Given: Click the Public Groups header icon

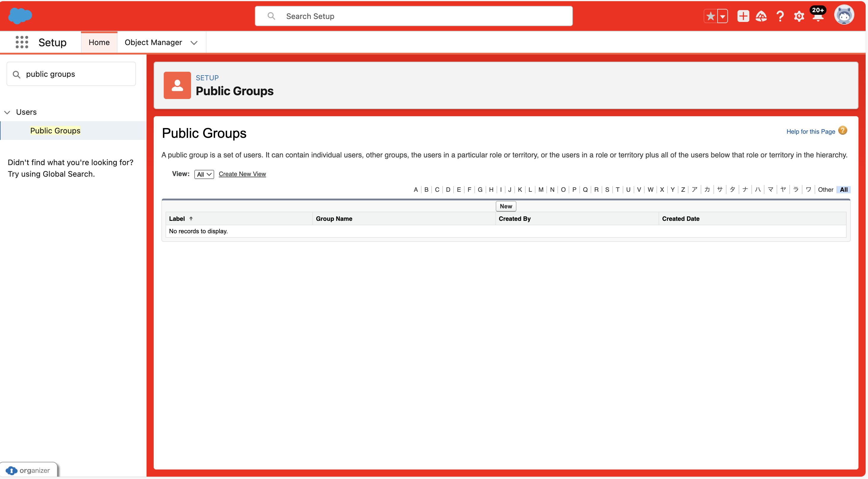Looking at the screenshot, I should click(177, 85).
